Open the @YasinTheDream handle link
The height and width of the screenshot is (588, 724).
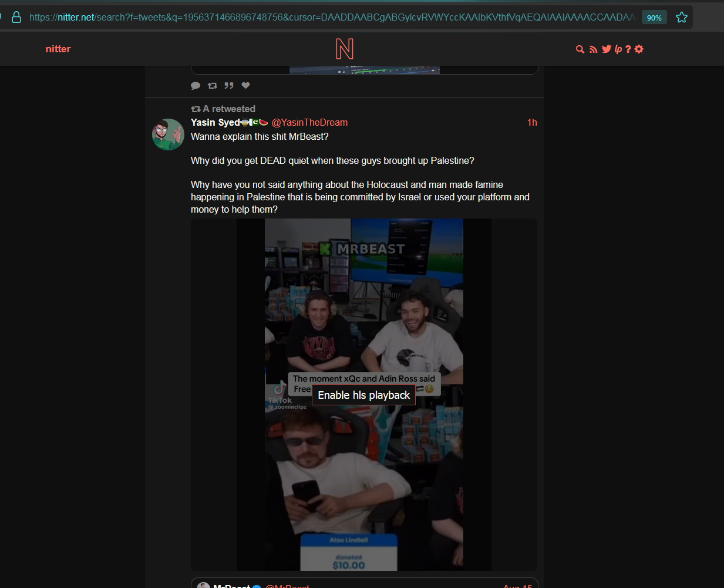point(309,122)
